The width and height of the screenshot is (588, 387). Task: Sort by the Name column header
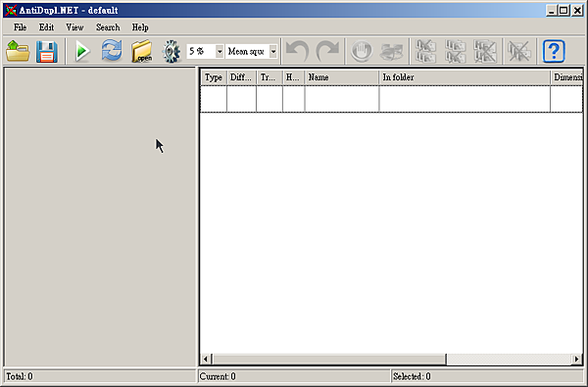pos(342,77)
